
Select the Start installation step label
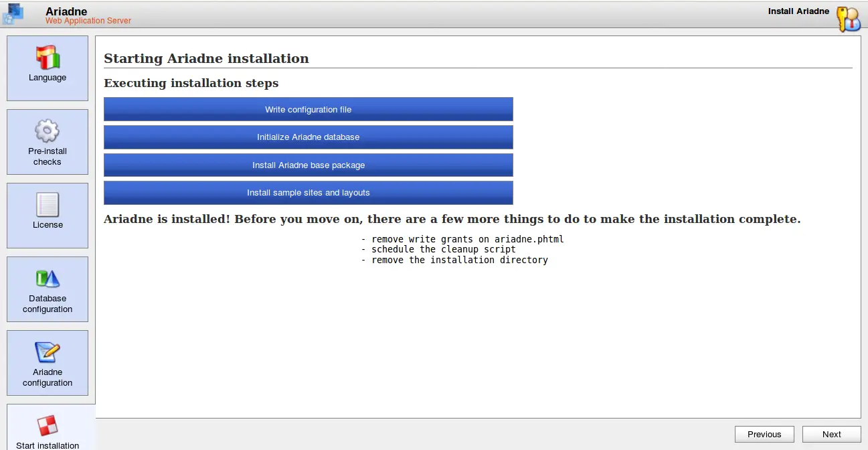(x=48, y=445)
